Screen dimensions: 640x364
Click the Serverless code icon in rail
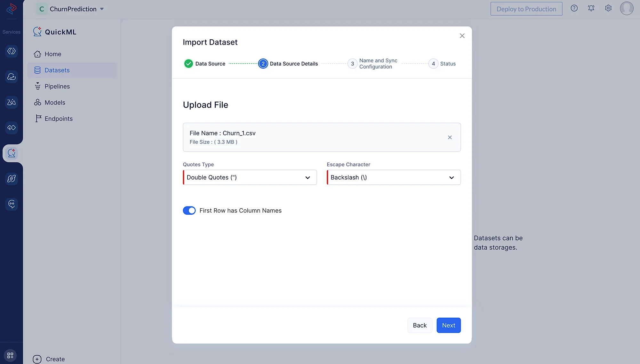point(12,51)
